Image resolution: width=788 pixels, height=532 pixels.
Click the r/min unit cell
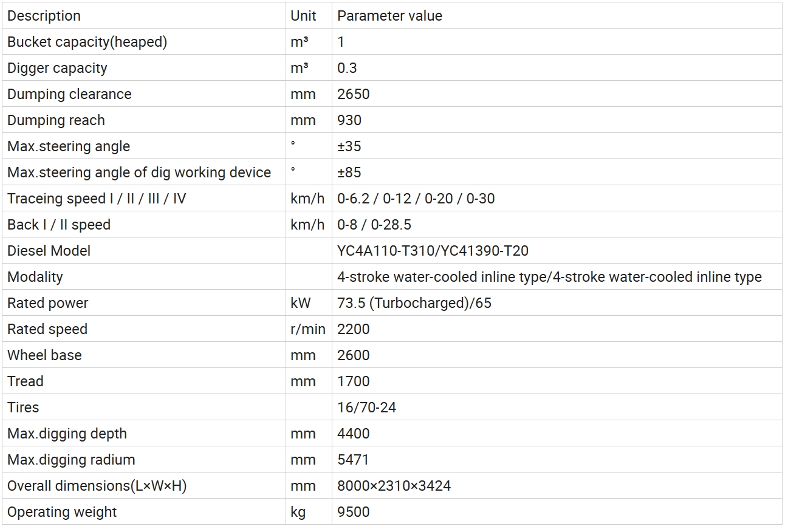pyautogui.click(x=307, y=329)
